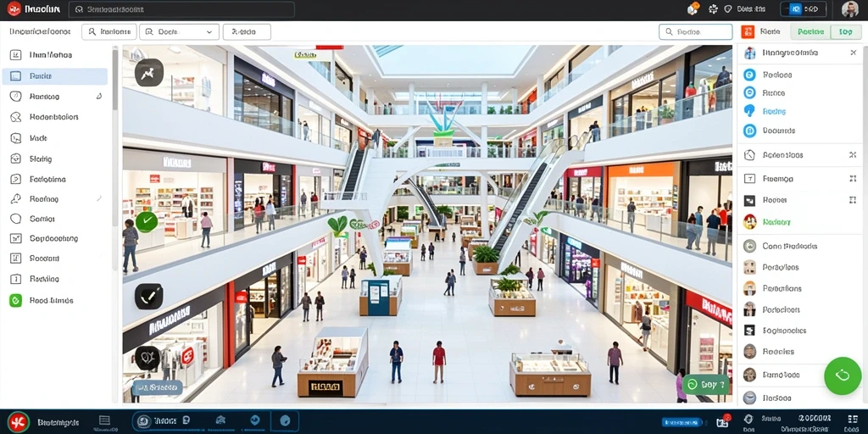Click the red circular logo in the bottom taskbar
This screenshot has height=434, width=868.
(19, 422)
